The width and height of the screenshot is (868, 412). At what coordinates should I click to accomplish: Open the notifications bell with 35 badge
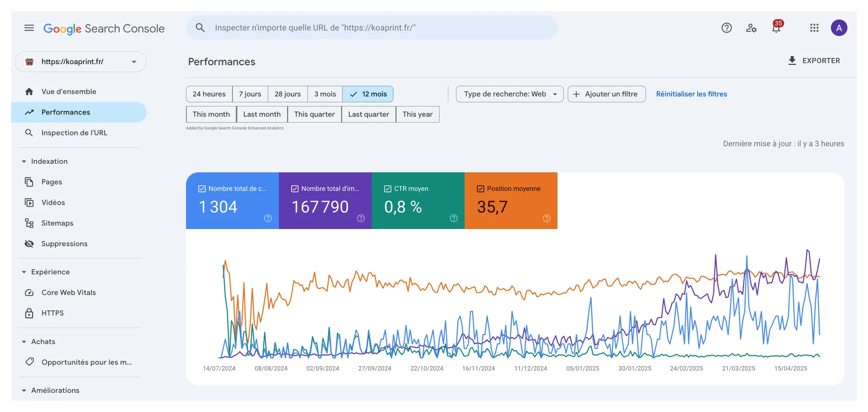pyautogui.click(x=777, y=27)
